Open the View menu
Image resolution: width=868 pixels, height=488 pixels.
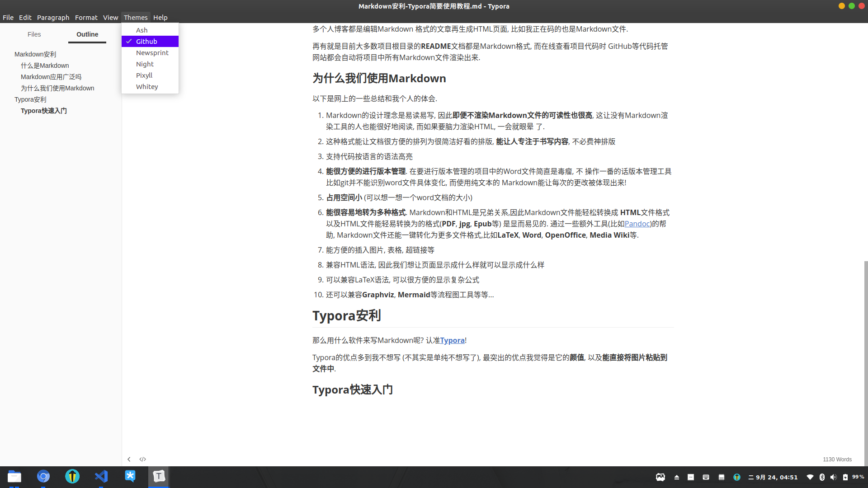pyautogui.click(x=110, y=17)
